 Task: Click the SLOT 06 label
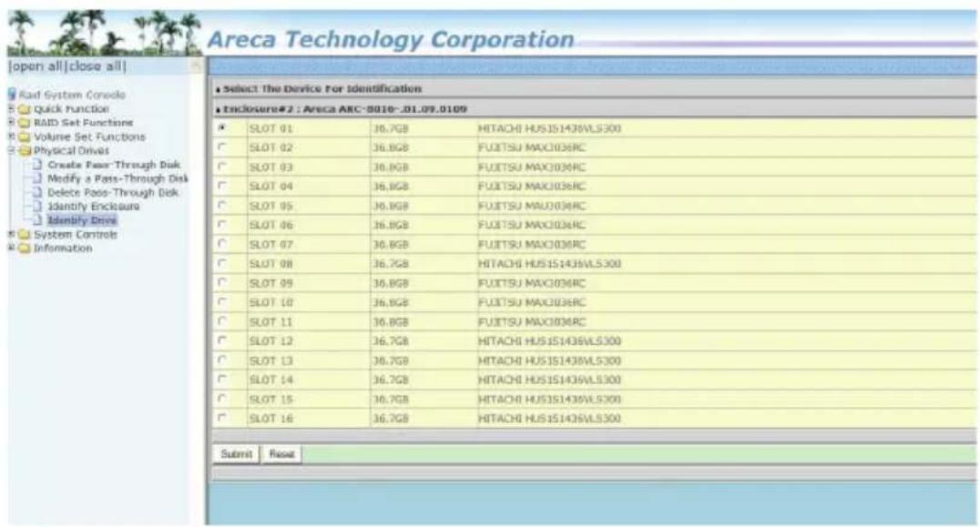(x=271, y=225)
